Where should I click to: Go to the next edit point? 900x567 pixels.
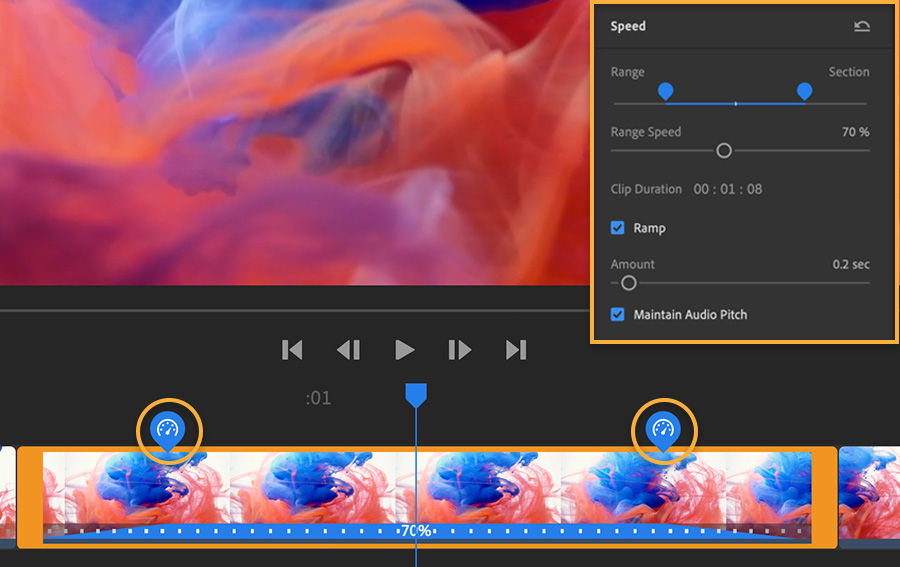pos(516,349)
